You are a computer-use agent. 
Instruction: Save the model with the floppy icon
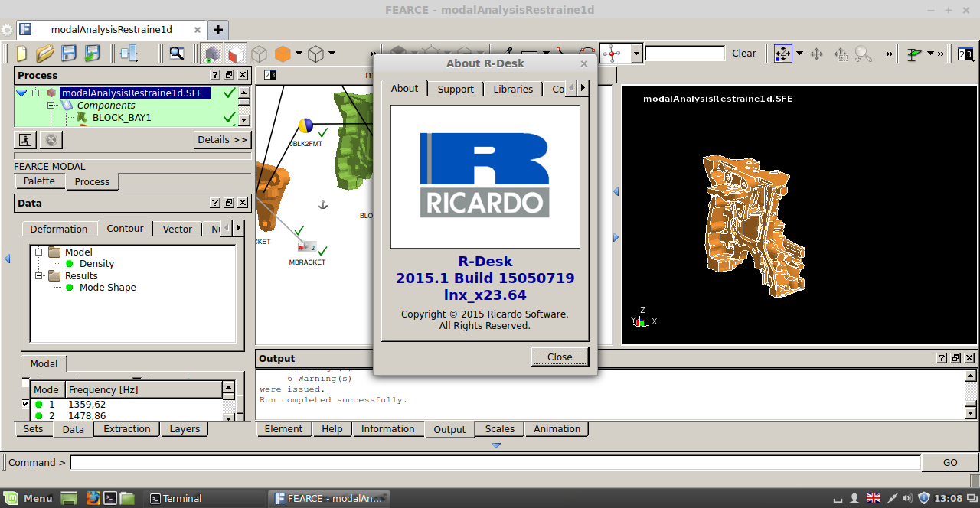pyautogui.click(x=69, y=54)
